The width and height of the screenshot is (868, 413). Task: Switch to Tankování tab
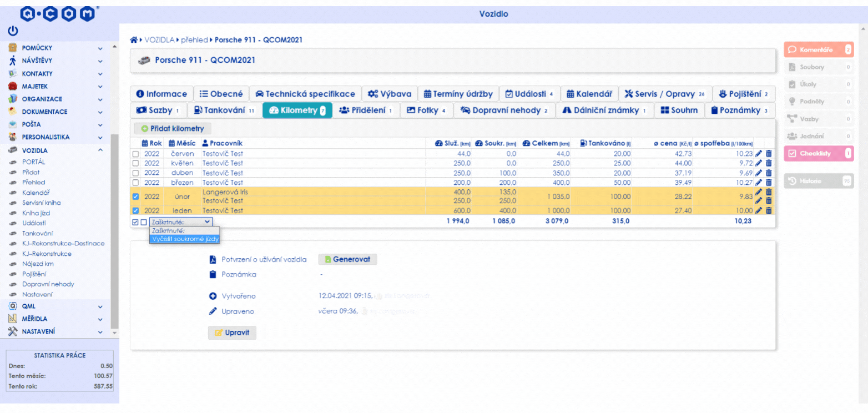224,110
